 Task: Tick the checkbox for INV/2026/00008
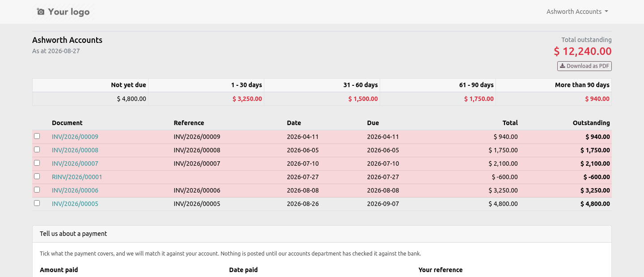(x=37, y=150)
